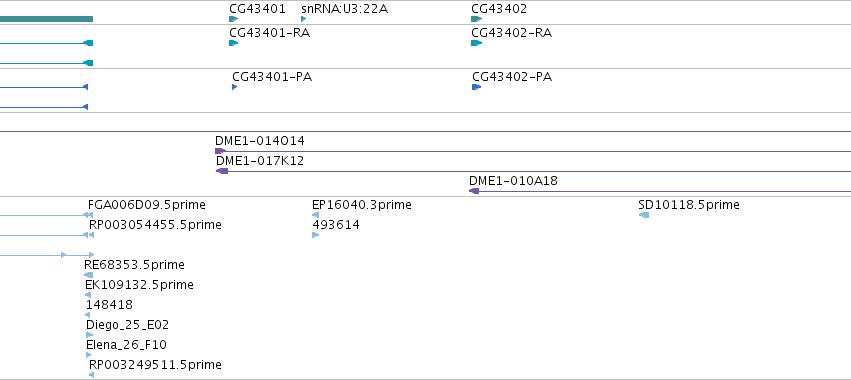This screenshot has width=851, height=380.
Task: Click the CG43401-PA protein arrow
Action: coord(234,87)
